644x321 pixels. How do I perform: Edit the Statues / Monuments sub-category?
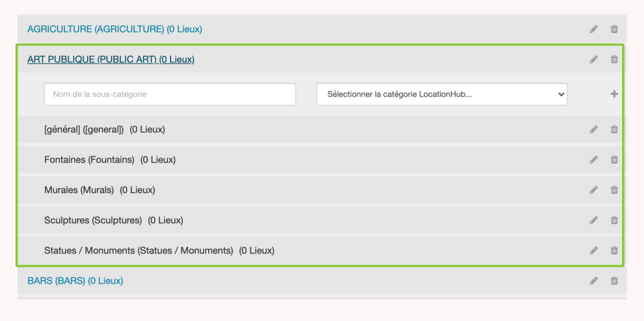tap(593, 250)
